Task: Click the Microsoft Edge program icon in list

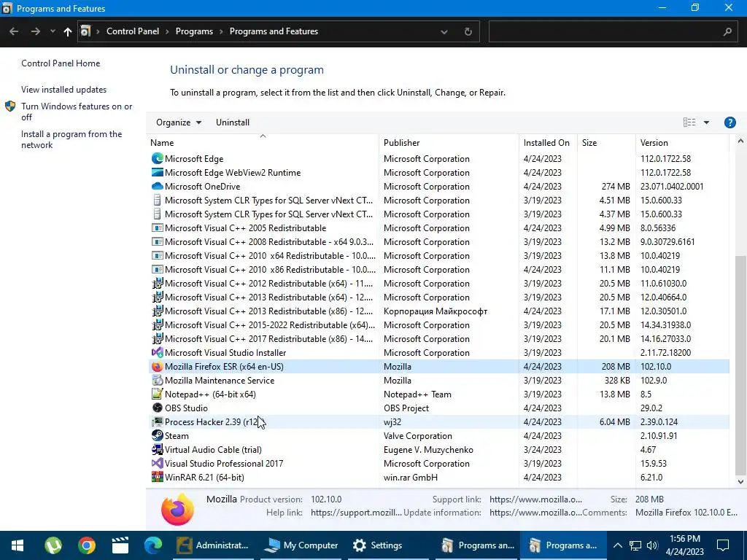Action: point(158,158)
